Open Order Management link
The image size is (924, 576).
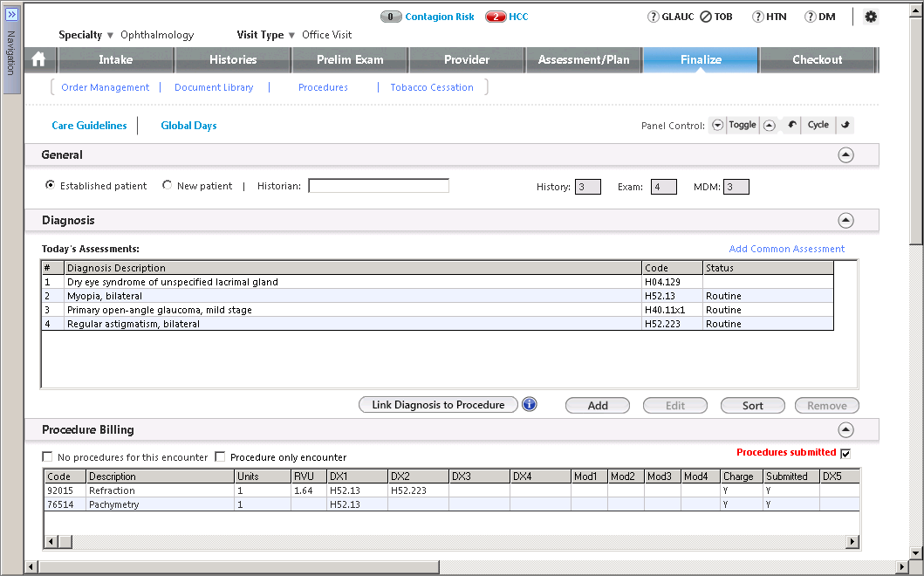(106, 87)
